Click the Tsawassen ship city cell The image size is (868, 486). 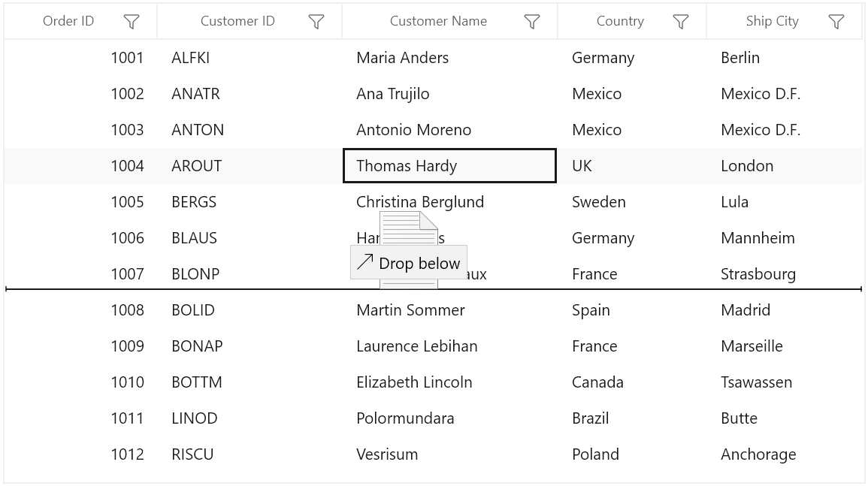tap(785, 382)
